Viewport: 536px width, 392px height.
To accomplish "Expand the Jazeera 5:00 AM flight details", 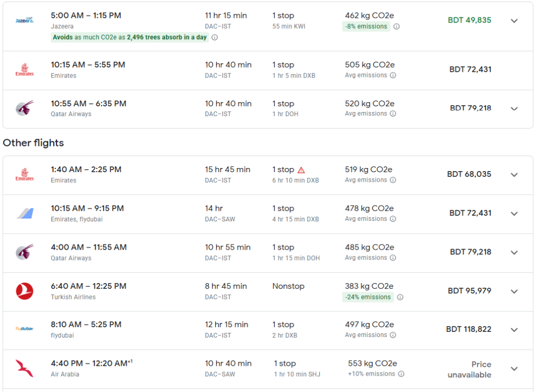I will pos(514,21).
